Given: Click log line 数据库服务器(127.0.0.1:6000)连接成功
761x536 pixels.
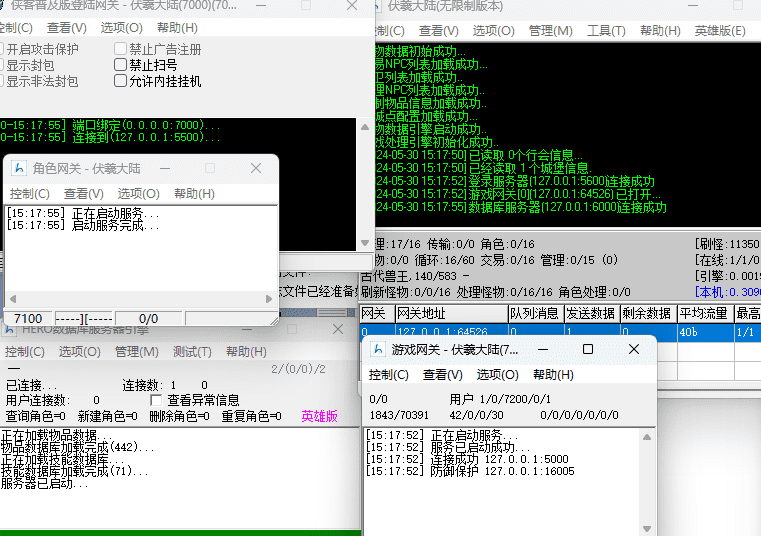Looking at the screenshot, I should (x=521, y=207).
